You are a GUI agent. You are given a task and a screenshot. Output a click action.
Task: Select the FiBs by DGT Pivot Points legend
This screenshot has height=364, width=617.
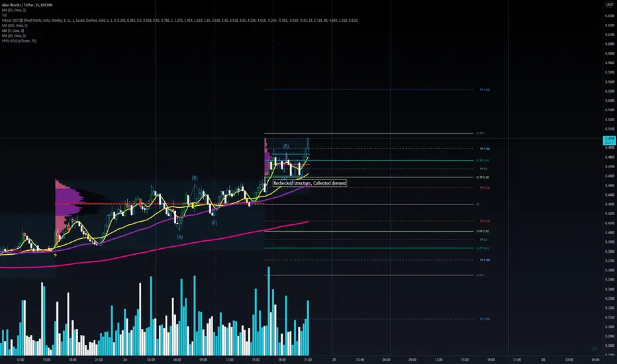pos(180,20)
